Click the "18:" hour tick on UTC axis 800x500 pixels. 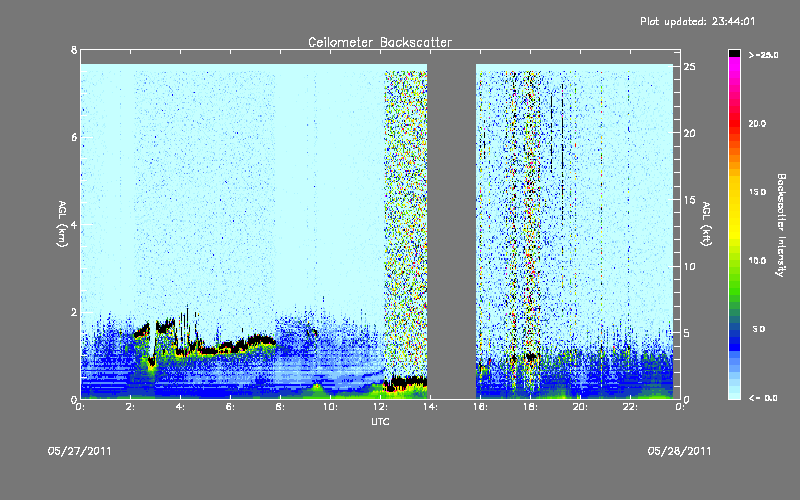point(531,407)
